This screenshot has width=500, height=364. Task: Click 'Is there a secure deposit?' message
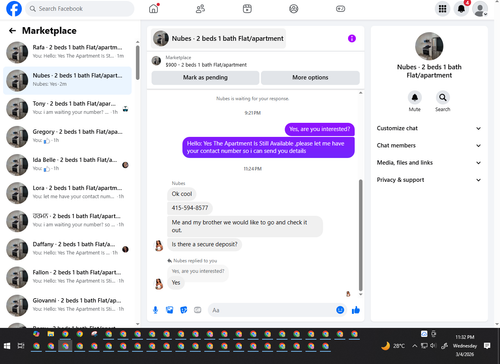[204, 244]
